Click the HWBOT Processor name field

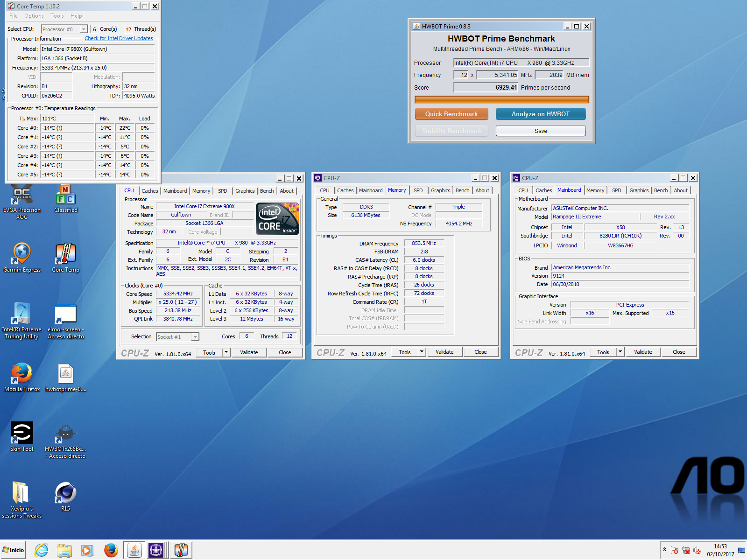(x=521, y=63)
